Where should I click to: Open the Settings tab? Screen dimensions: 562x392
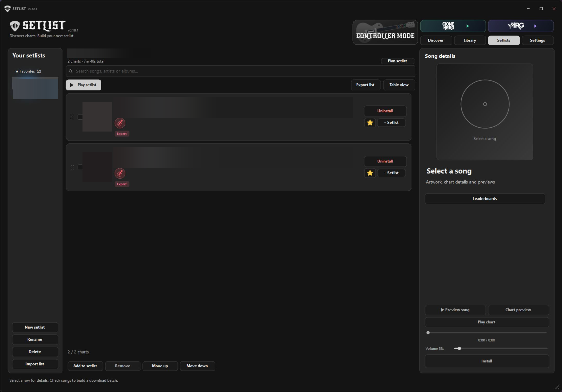(538, 40)
